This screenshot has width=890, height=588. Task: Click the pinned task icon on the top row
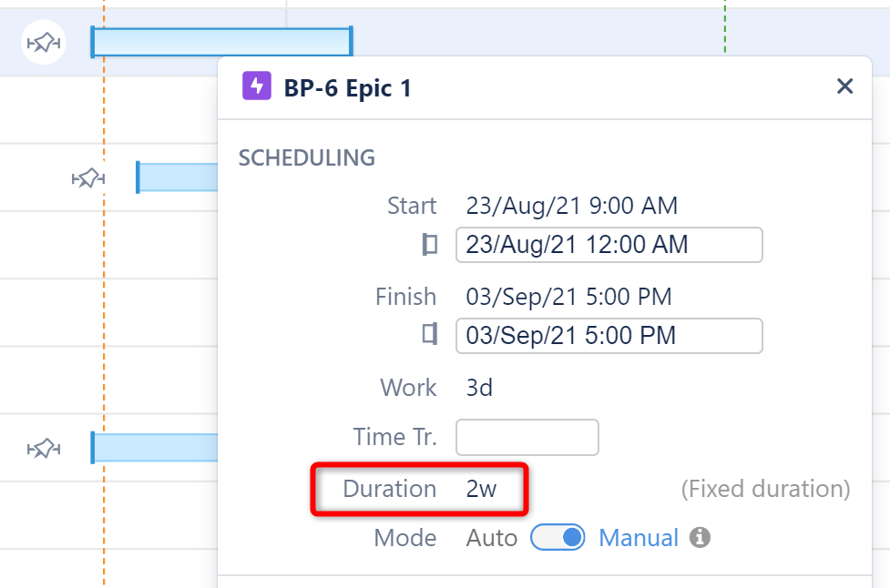pyautogui.click(x=42, y=42)
